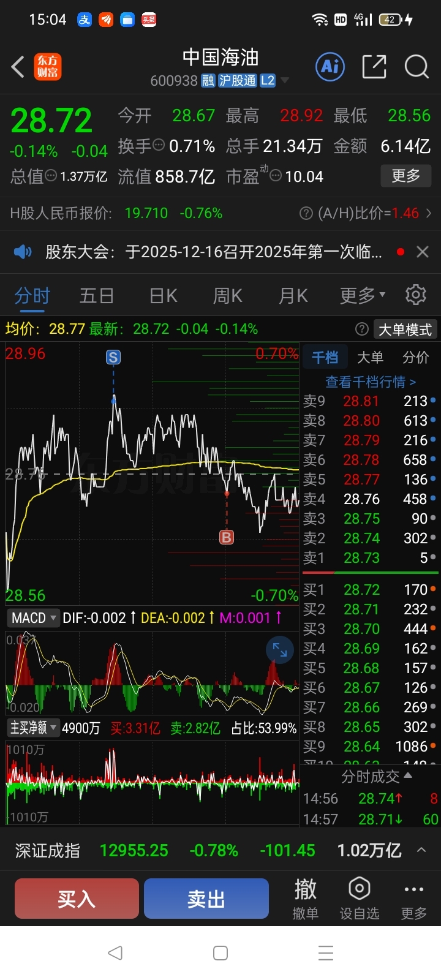Tap 卖9 price 28.81 row
Screen dimensions: 441x980
coord(370,401)
